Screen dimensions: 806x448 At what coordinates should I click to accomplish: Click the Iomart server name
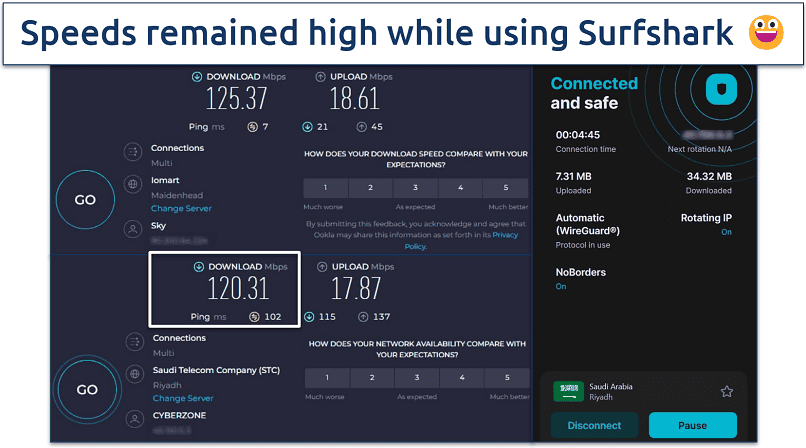165,180
